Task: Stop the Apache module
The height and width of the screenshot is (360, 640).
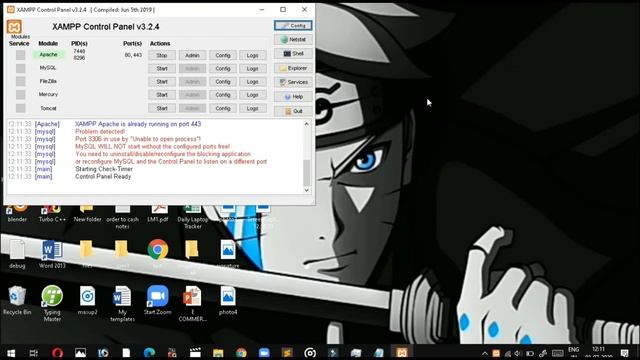Action: point(162,55)
